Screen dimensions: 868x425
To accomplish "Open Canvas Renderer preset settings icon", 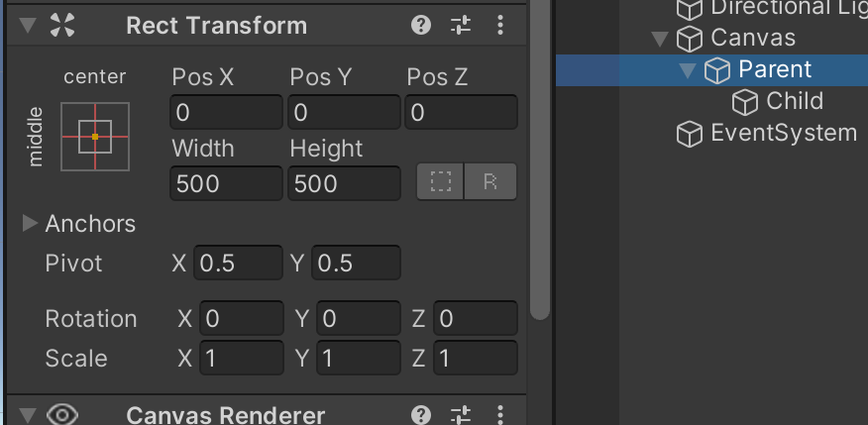I will coord(461,414).
